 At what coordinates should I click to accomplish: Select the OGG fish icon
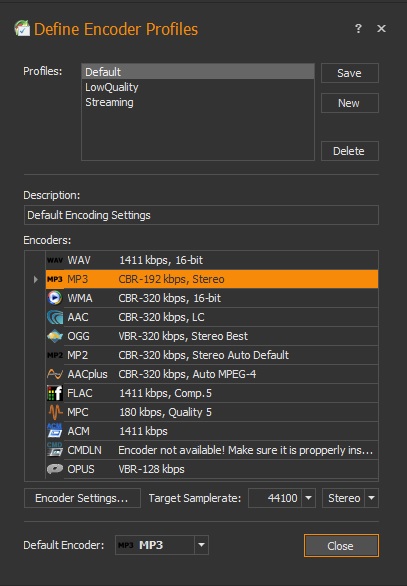point(55,336)
